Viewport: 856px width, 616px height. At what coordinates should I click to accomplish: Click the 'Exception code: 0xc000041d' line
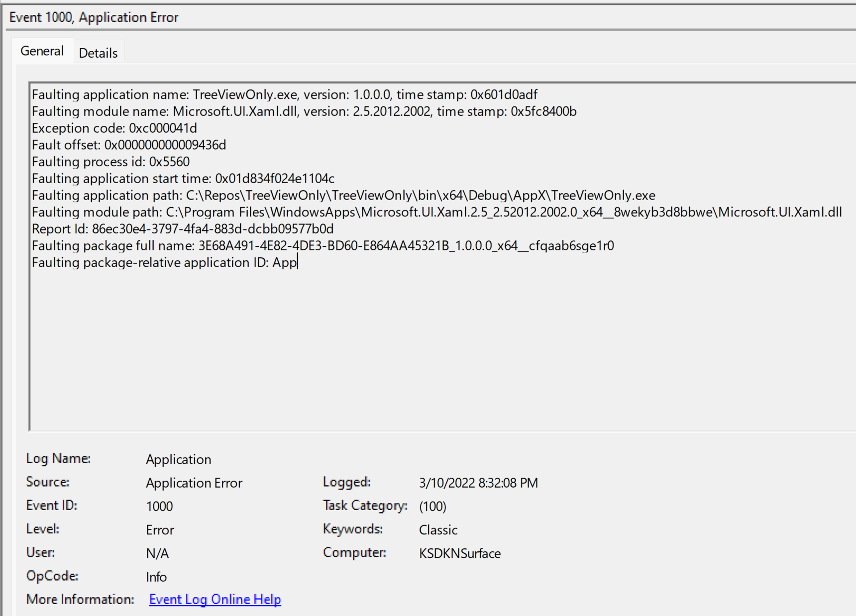pyautogui.click(x=114, y=128)
